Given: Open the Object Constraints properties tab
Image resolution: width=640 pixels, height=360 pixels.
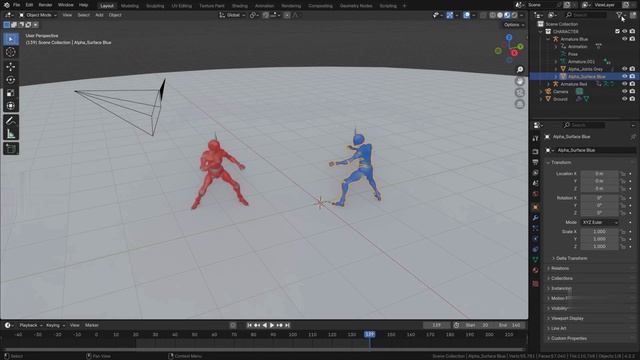Looking at the screenshot, I should coord(536,249).
